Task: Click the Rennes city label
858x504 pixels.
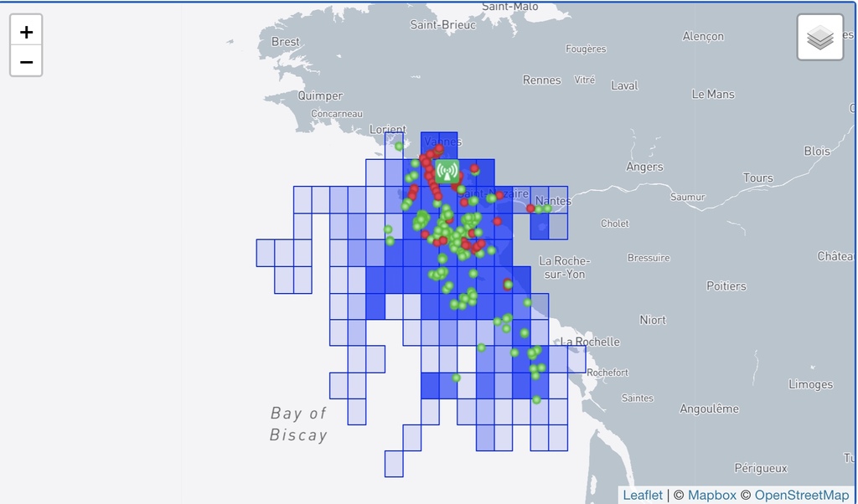Action: [542, 80]
